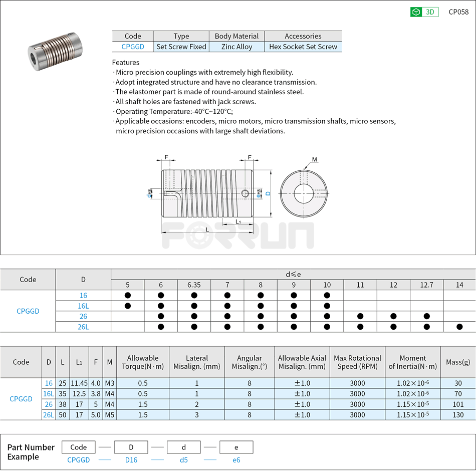Image resolution: width=476 pixels, height=471 pixels.
Task: Click D value 26 in bore table
Action: [x=83, y=317]
